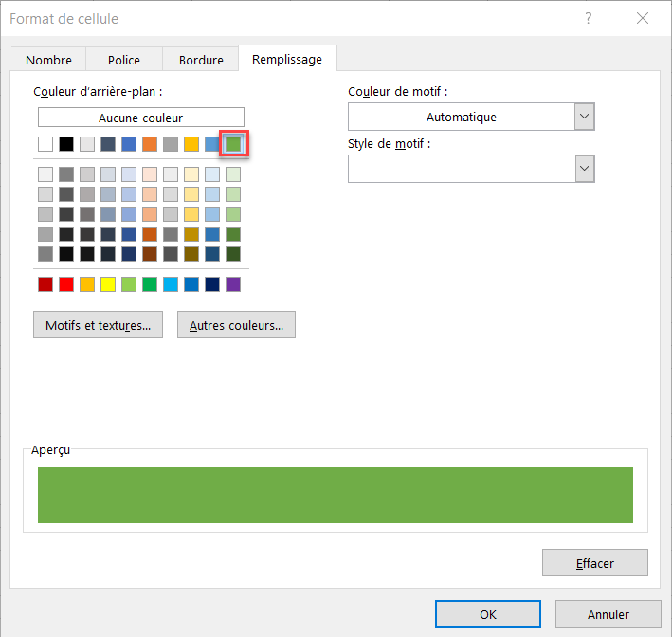This screenshot has width=672, height=637.
Task: Confirm with the OK button
Action: [488, 614]
